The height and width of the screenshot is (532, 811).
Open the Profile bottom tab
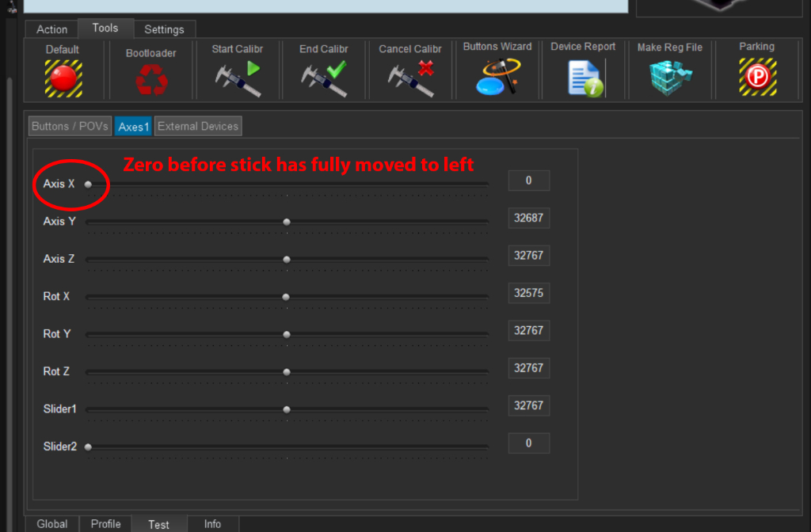[x=105, y=524]
